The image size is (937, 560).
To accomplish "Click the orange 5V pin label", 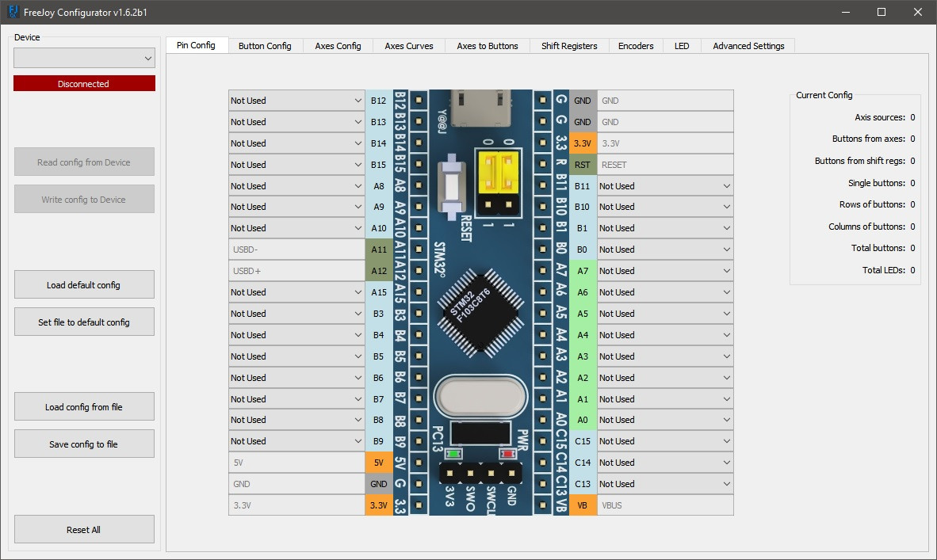I will (379, 463).
